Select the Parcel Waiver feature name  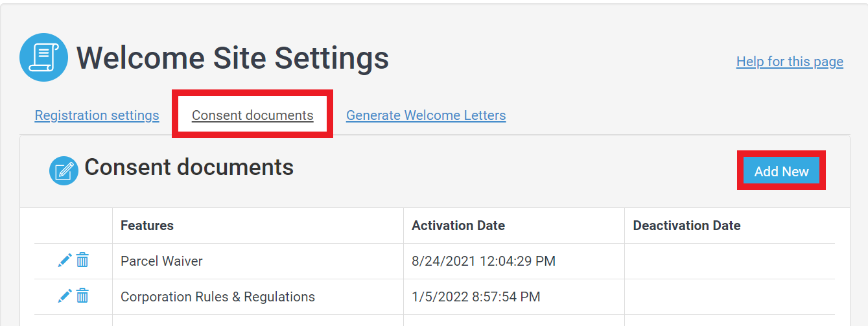coord(161,261)
